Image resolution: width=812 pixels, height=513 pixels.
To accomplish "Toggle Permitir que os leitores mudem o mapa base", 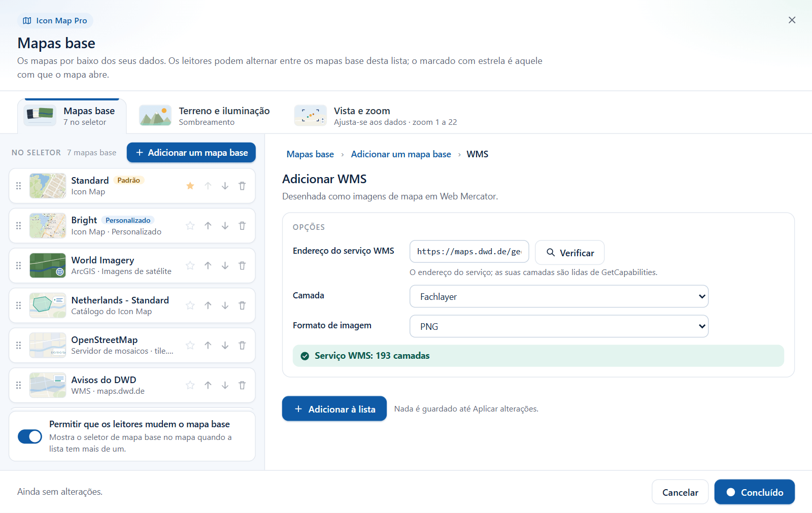I will point(30,436).
